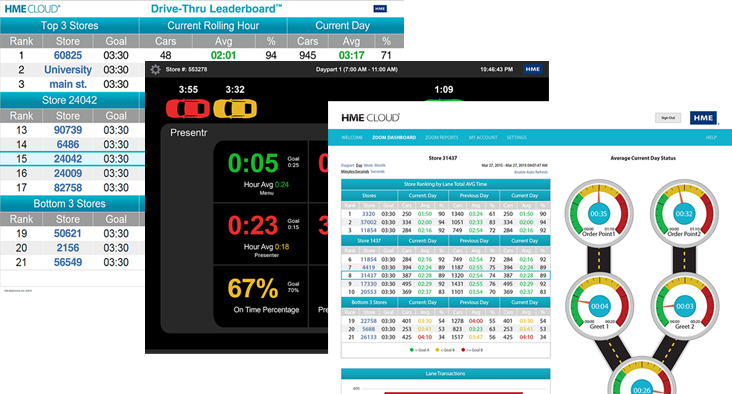
Task: Open the Settings navigation tab
Action: [516, 138]
